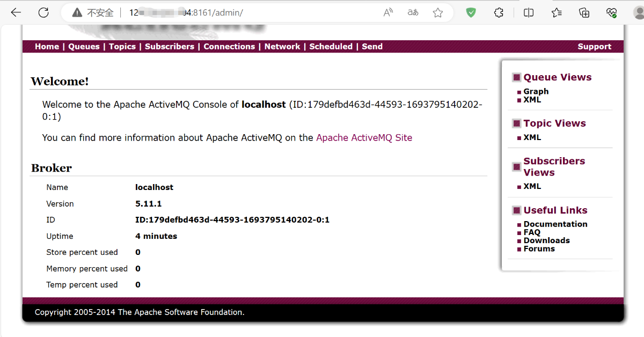Viewport: 644px width, 337px height.
Task: Click the Copyright 2005-2014 footer text
Action: pyautogui.click(x=140, y=312)
